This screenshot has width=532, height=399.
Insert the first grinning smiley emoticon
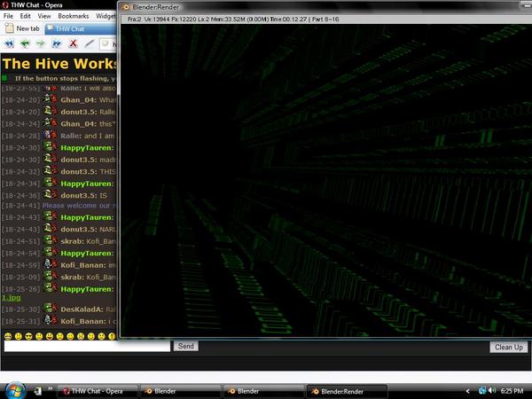(x=8, y=336)
